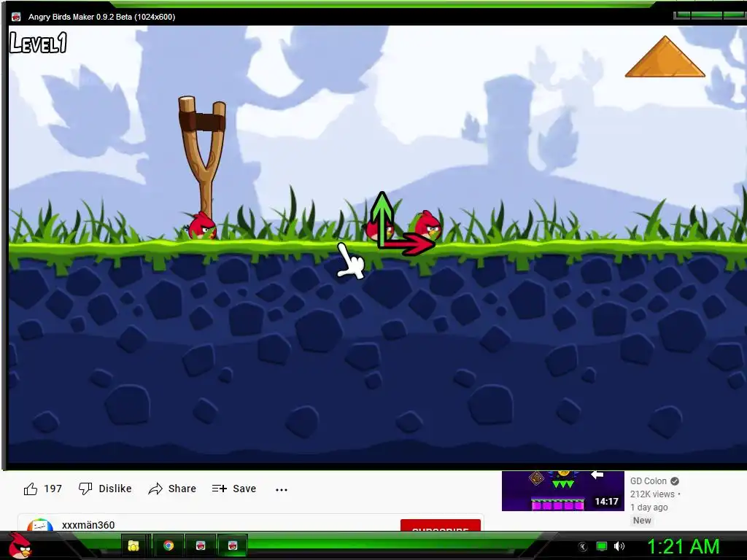
Task: Open the three-dot more actions menu
Action: (282, 489)
